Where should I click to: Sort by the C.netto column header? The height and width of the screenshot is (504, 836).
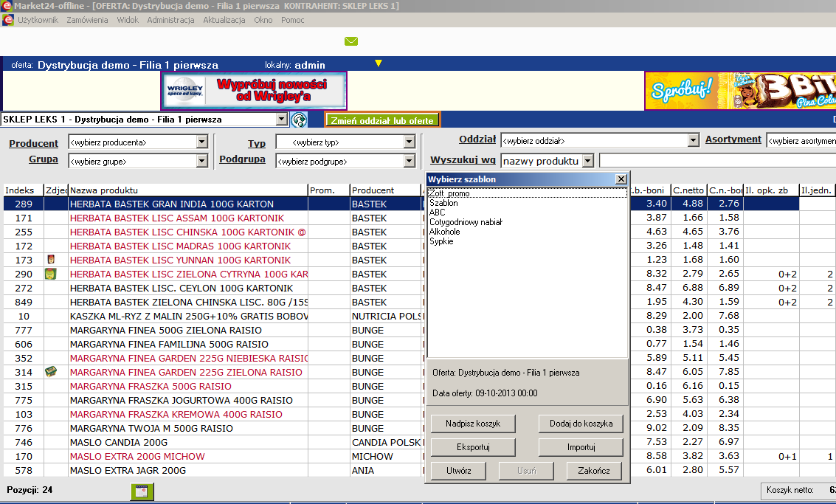coord(688,190)
